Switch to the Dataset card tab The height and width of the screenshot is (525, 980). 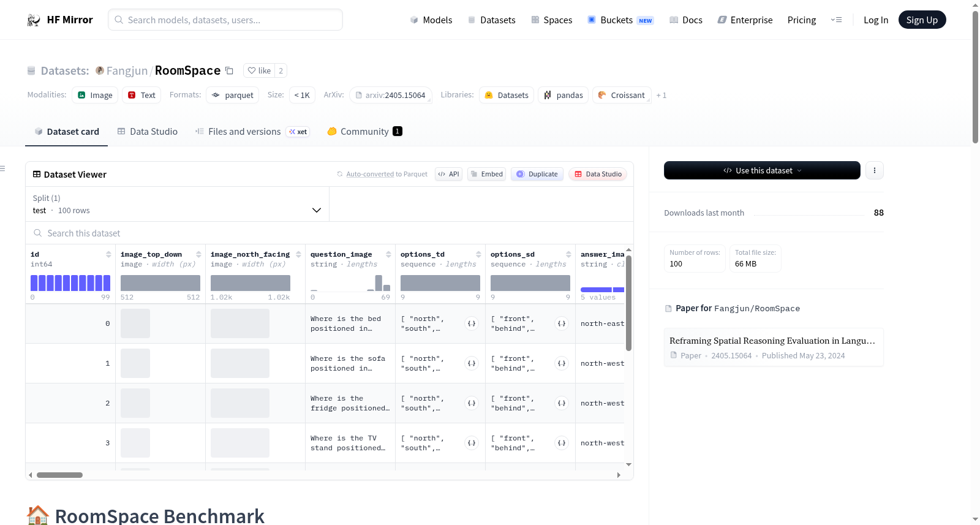[x=66, y=131]
